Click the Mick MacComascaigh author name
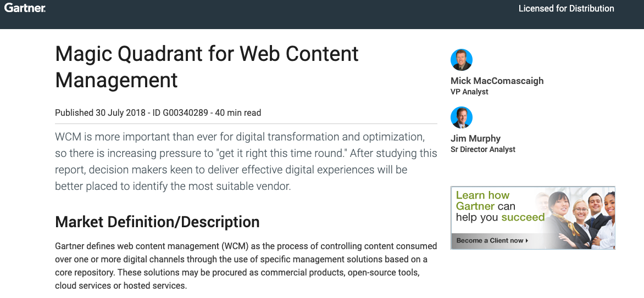Image resolution: width=644 pixels, height=298 pixels. tap(497, 81)
